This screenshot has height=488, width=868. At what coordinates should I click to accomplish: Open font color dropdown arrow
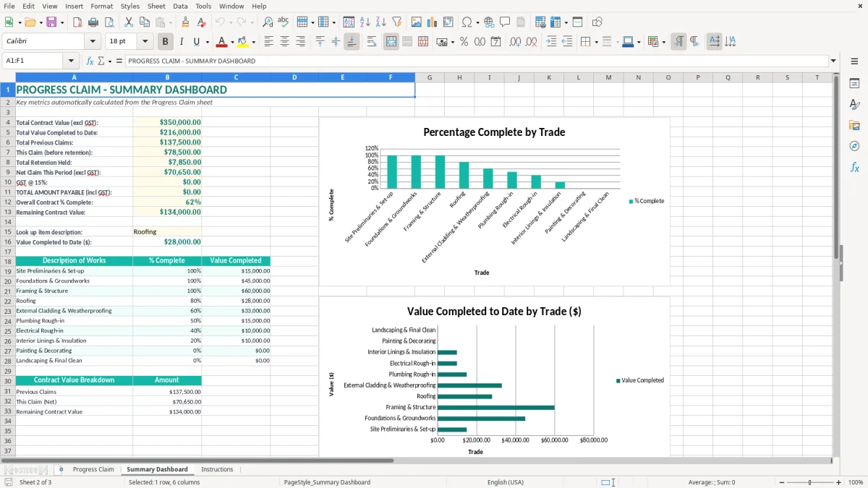233,42
